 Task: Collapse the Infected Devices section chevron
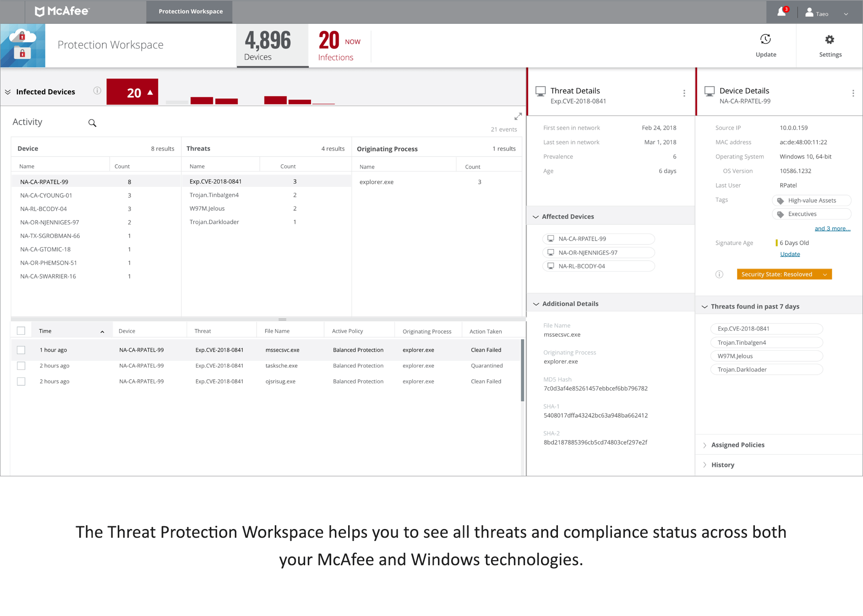[8, 92]
